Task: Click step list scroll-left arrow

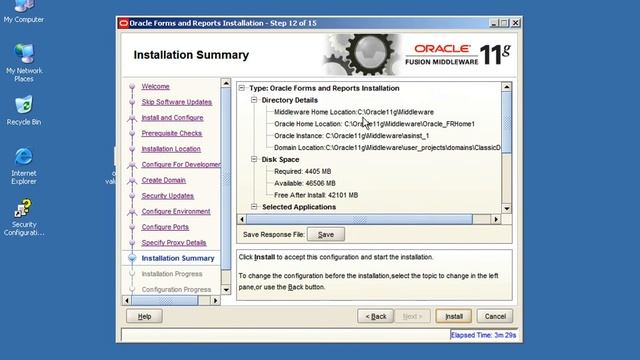Action: [x=127, y=301]
